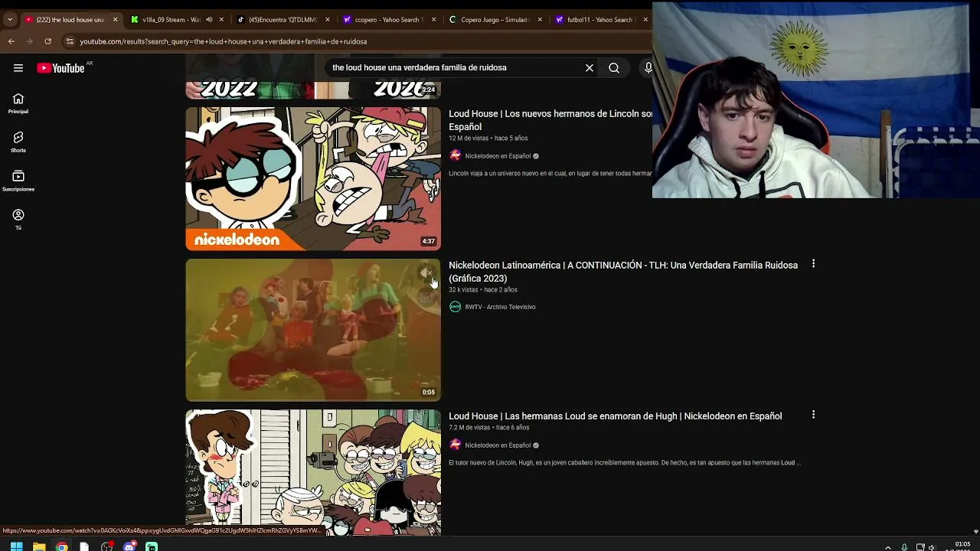Click the '32 k vistas' text
Image resolution: width=980 pixels, height=551 pixels.
click(x=464, y=290)
